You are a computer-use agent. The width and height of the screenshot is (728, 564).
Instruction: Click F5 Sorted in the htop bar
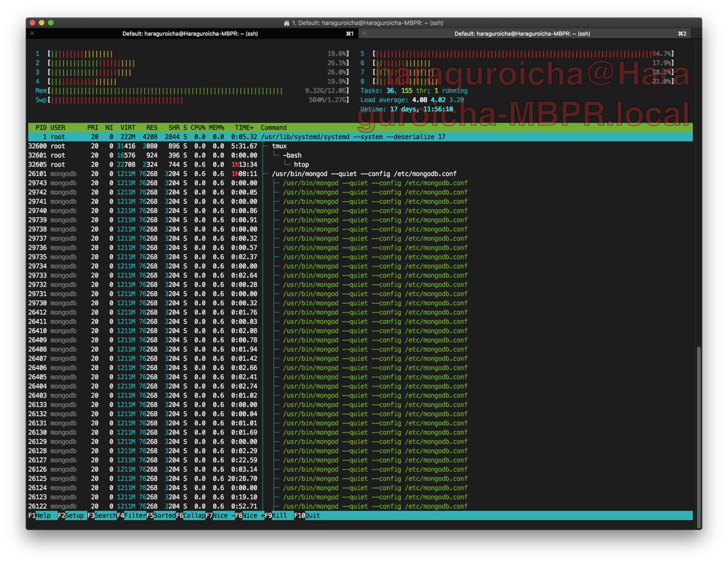coord(161,516)
